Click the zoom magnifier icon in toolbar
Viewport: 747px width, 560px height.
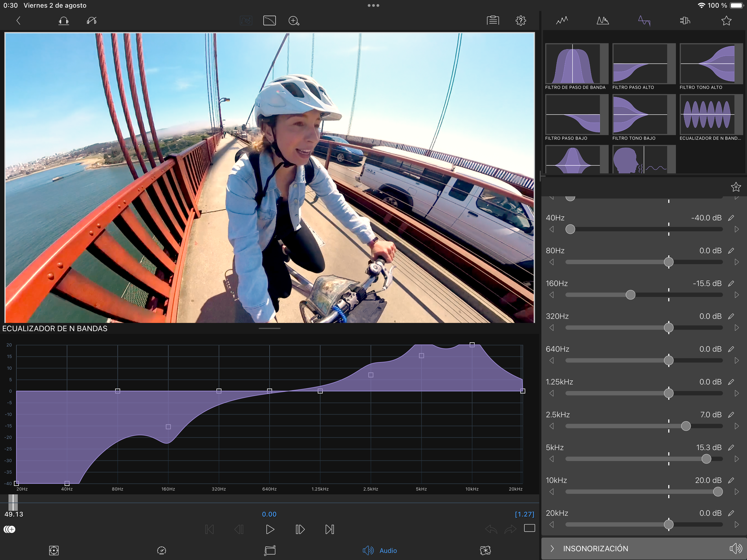point(294,21)
